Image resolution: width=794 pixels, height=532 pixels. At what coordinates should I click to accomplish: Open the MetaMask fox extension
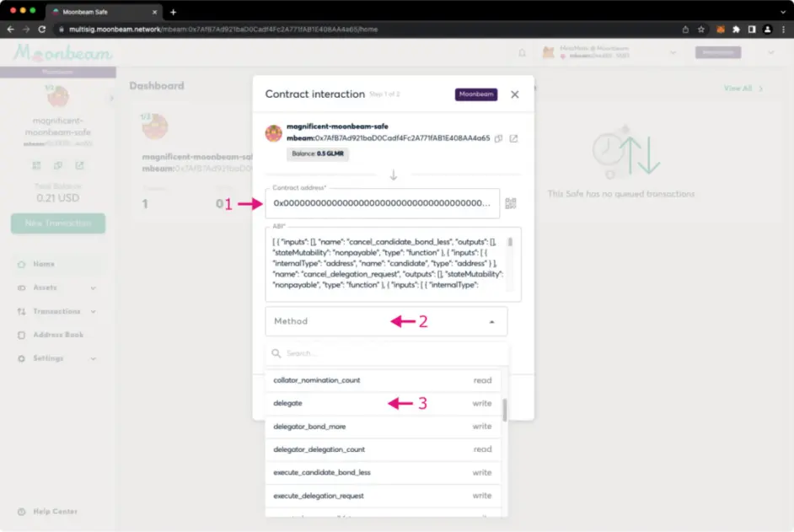pos(720,30)
